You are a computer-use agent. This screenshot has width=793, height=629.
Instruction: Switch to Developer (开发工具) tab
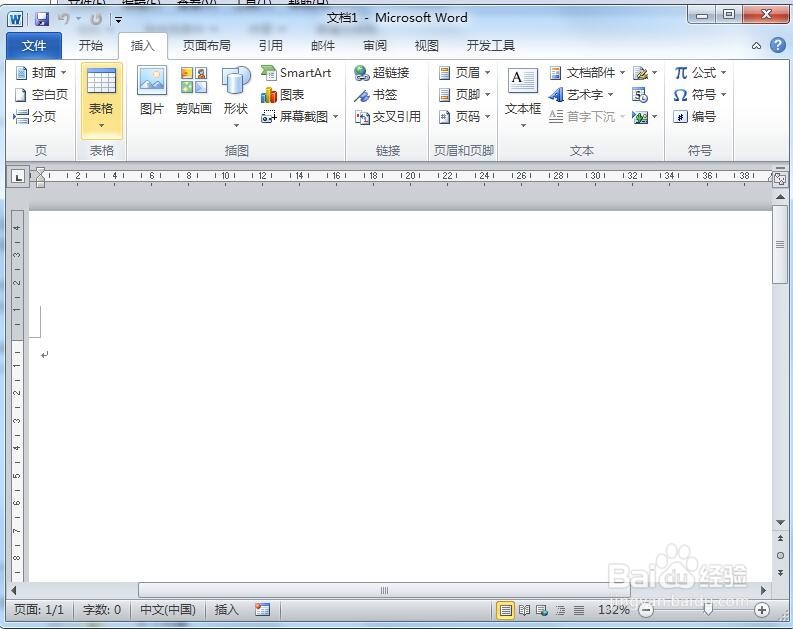491,46
